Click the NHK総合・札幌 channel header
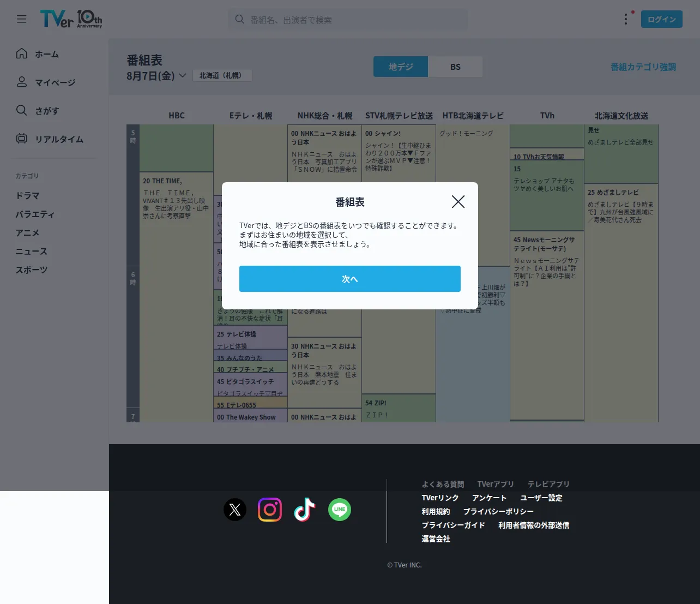Viewport: 700px width, 604px height. [325, 116]
